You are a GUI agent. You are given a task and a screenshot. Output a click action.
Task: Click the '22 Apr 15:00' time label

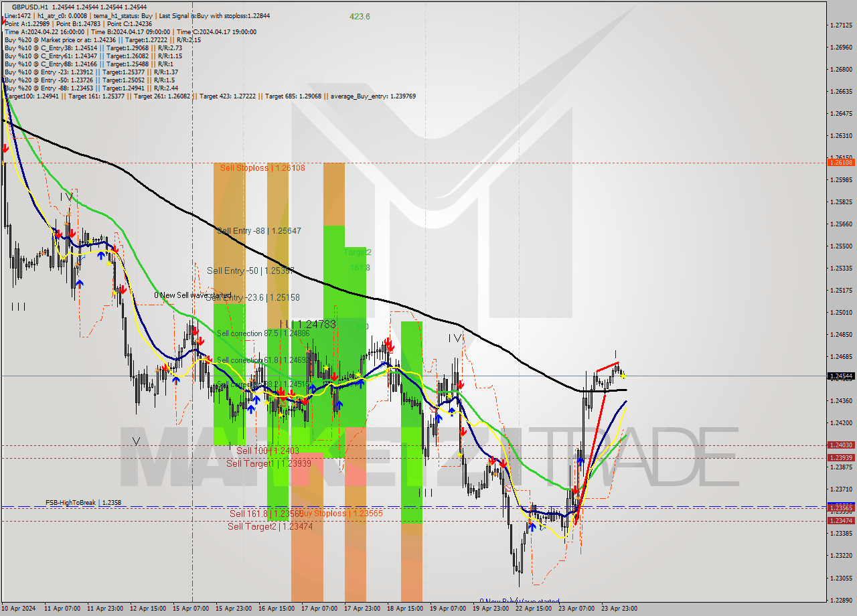[534, 609]
